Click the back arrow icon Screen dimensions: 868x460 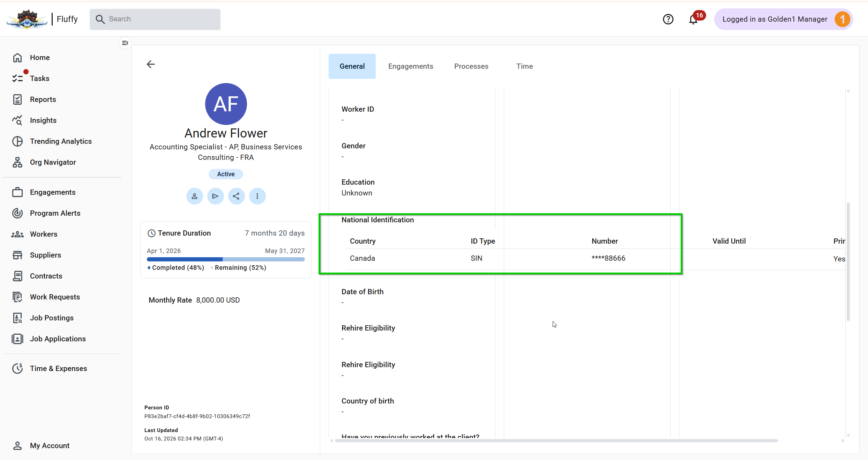pos(151,64)
